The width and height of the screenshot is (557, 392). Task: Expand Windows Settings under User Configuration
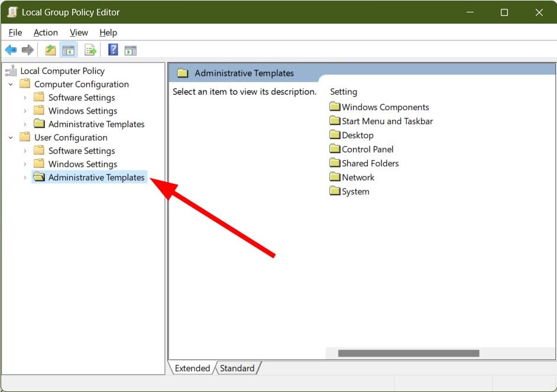tap(24, 164)
